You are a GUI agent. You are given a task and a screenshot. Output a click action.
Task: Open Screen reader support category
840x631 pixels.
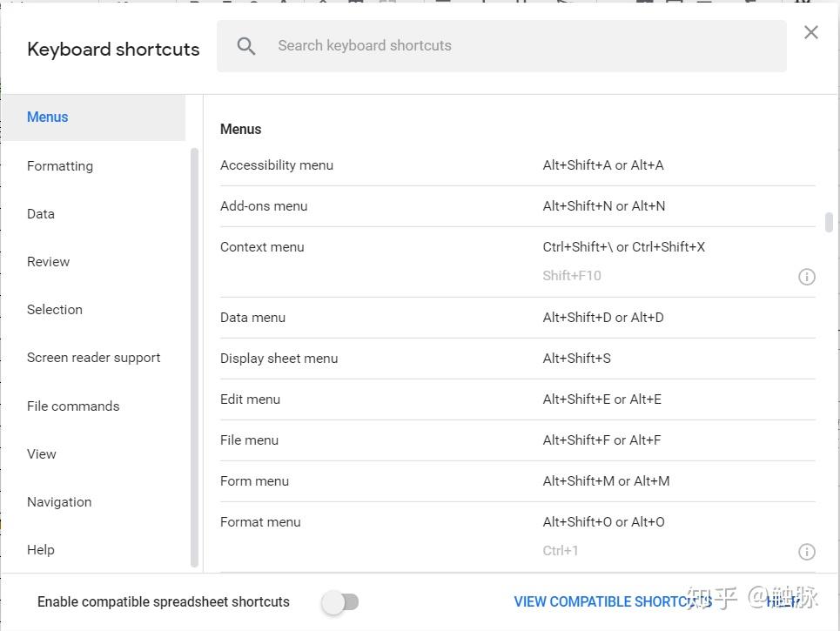click(x=94, y=358)
